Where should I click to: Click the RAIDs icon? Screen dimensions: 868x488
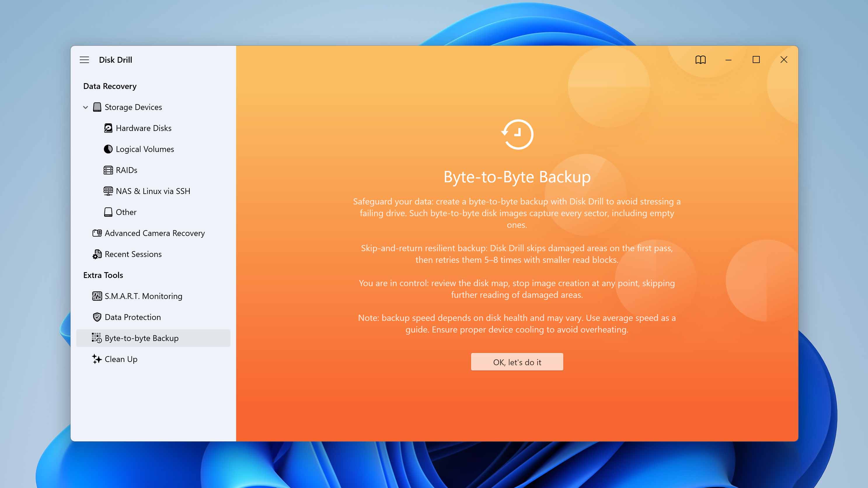[x=109, y=170]
